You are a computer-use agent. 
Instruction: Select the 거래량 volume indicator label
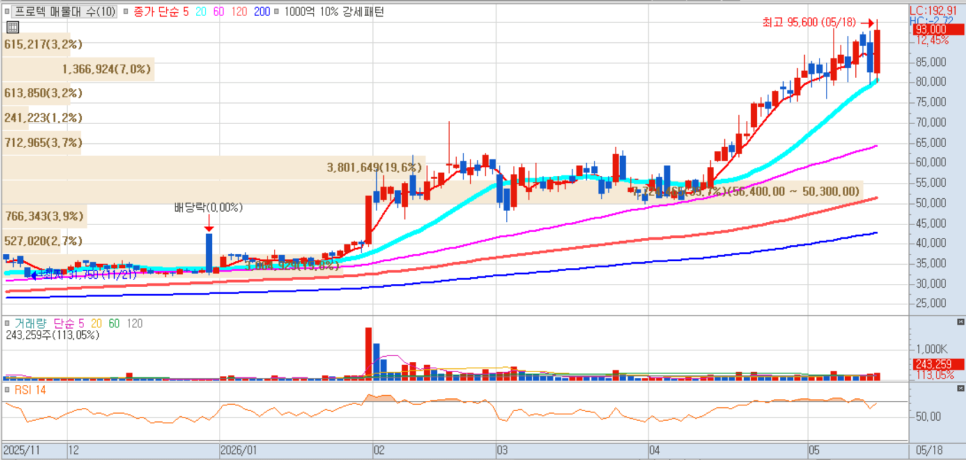[x=31, y=323]
